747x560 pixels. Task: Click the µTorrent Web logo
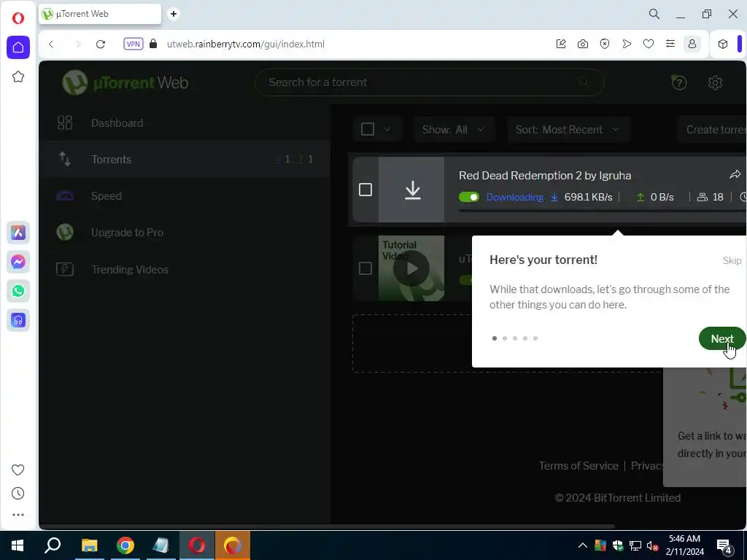pyautogui.click(x=125, y=82)
